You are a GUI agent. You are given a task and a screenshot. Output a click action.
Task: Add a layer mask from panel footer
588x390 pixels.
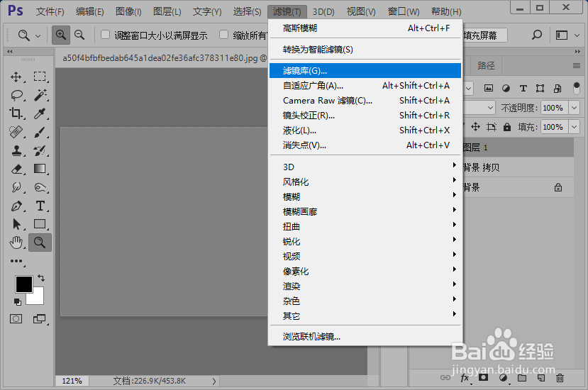tap(483, 378)
